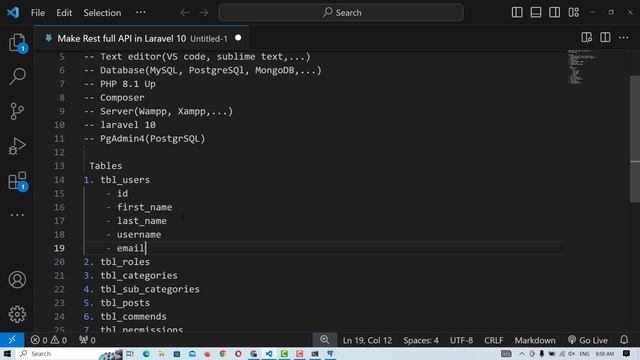Toggle bottom panel layout icon
The height and width of the screenshot is (360, 640).
536,12
